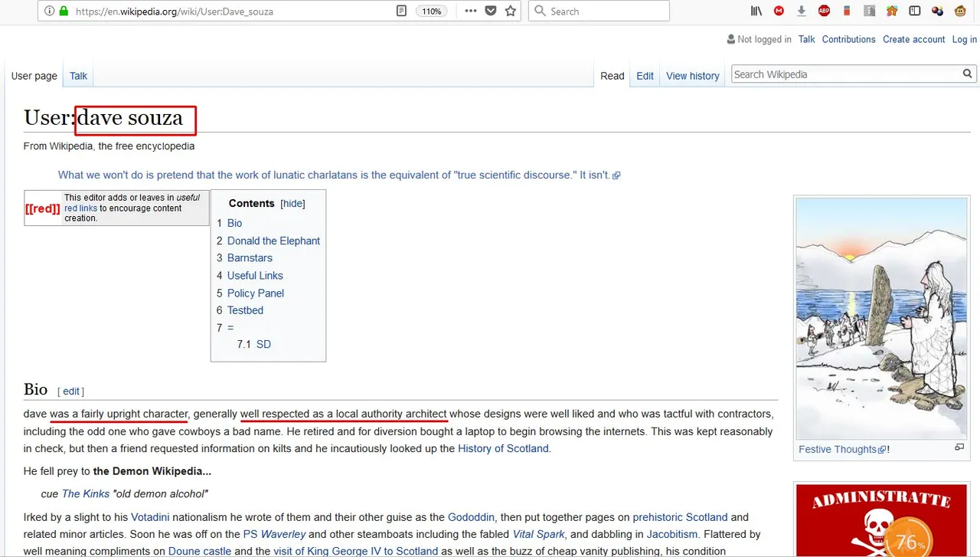Open the View history tab
The image size is (980, 557).
click(693, 76)
